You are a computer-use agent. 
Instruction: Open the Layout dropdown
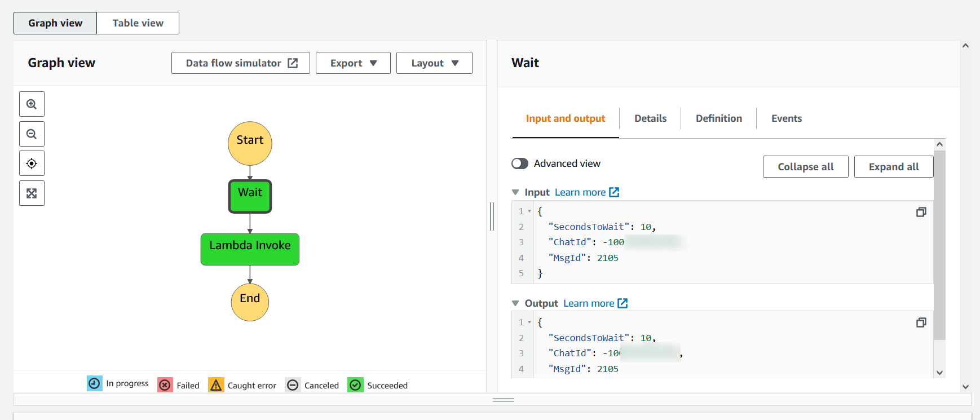click(x=434, y=63)
